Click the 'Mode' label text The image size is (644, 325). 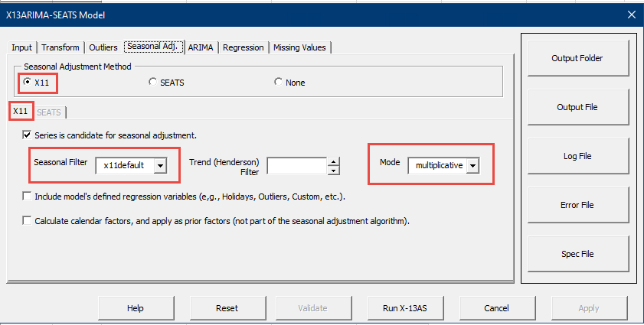390,162
